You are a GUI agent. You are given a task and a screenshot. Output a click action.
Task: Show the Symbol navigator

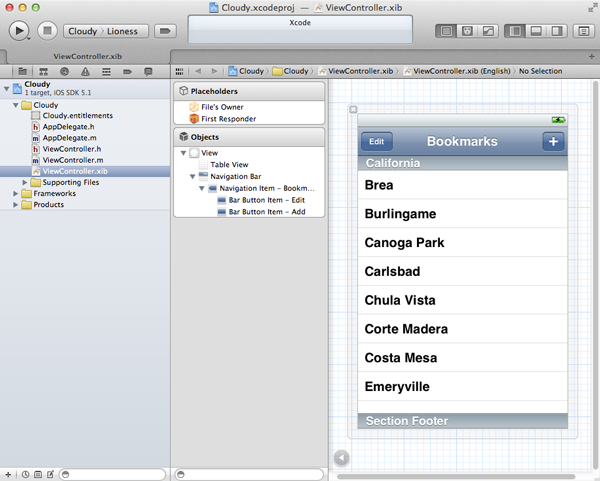[43, 71]
